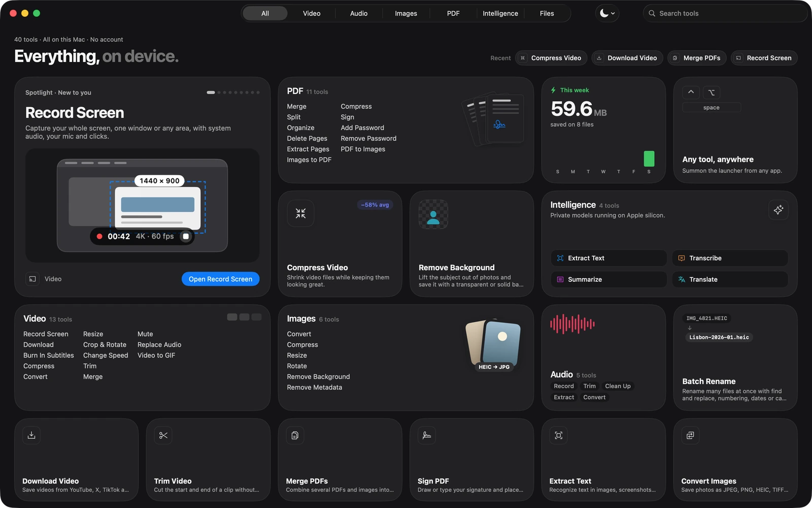Click the Remove Background person icon

(433, 214)
